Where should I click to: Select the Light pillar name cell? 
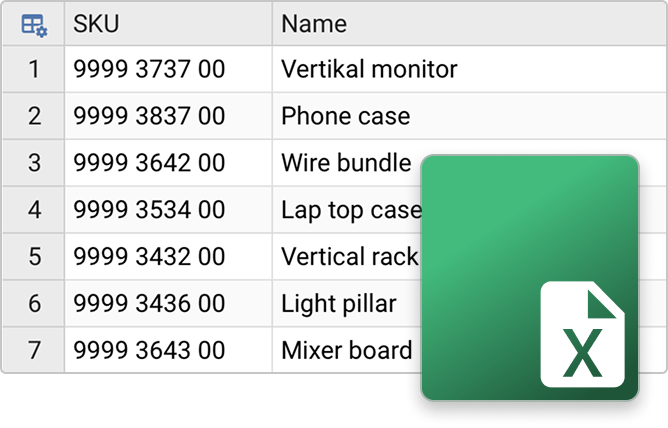tap(346, 303)
